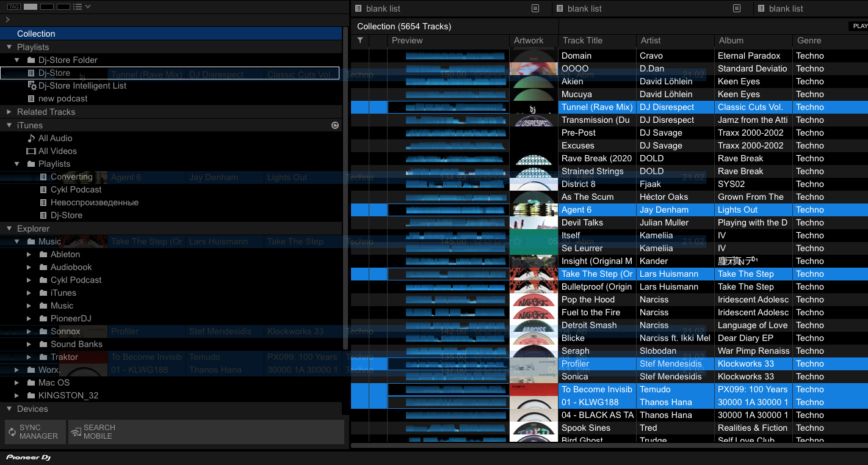Open second blank list's menu icon
This screenshot has height=465, width=868.
coord(737,9)
